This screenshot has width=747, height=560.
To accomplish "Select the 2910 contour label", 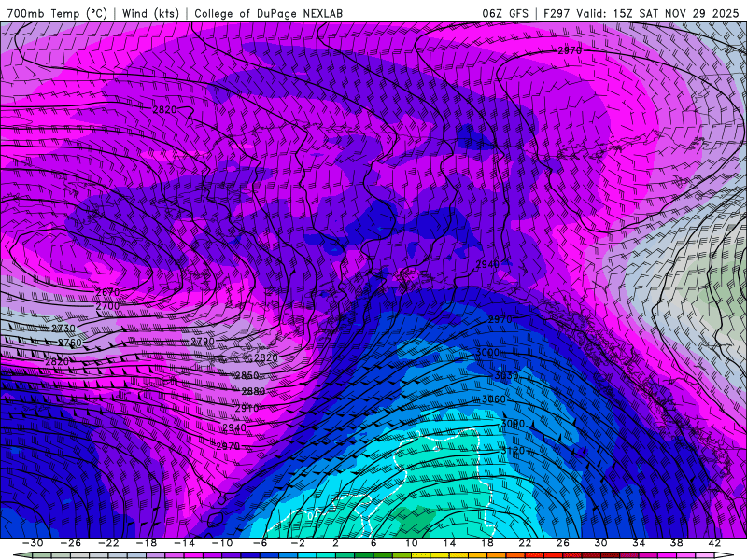I will click(247, 408).
